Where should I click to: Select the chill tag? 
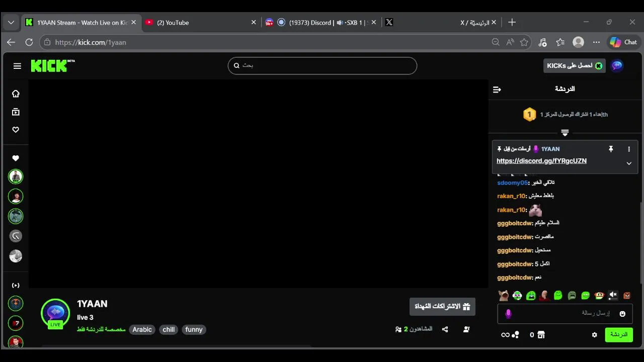(x=169, y=330)
